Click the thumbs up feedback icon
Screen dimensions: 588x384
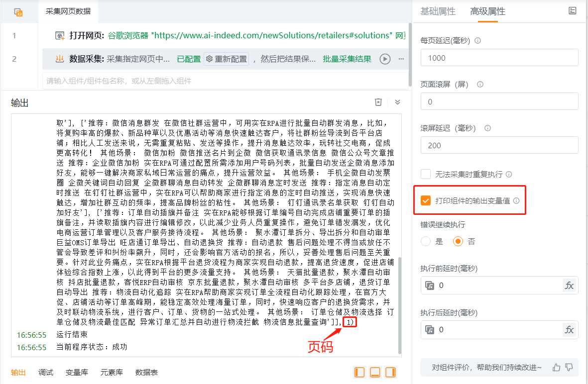[x=556, y=368]
